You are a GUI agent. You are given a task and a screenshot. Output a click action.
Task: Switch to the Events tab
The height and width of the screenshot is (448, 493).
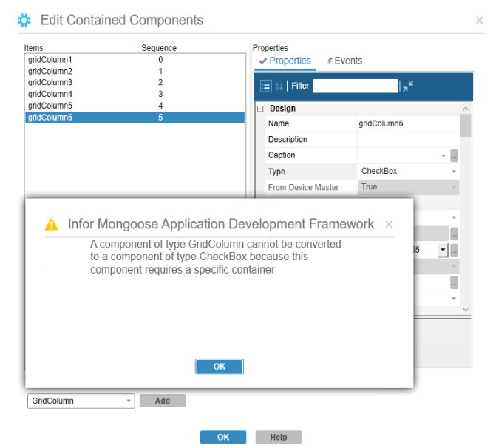tap(344, 61)
